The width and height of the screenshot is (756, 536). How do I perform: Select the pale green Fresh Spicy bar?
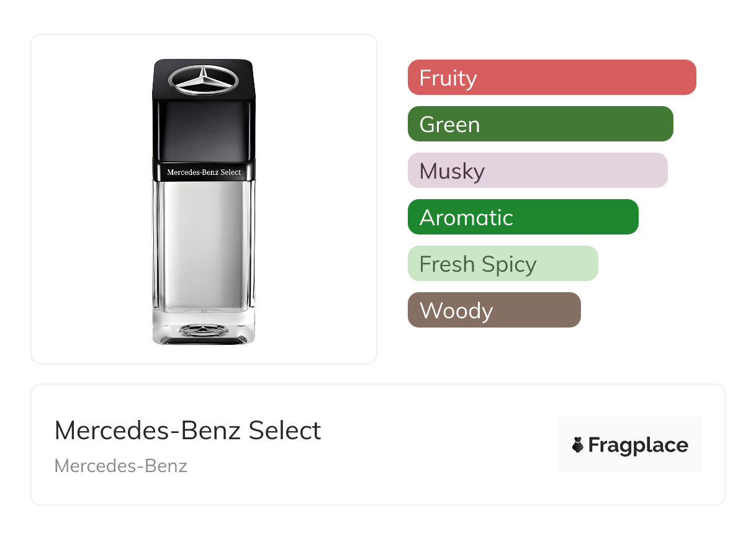pos(503,264)
